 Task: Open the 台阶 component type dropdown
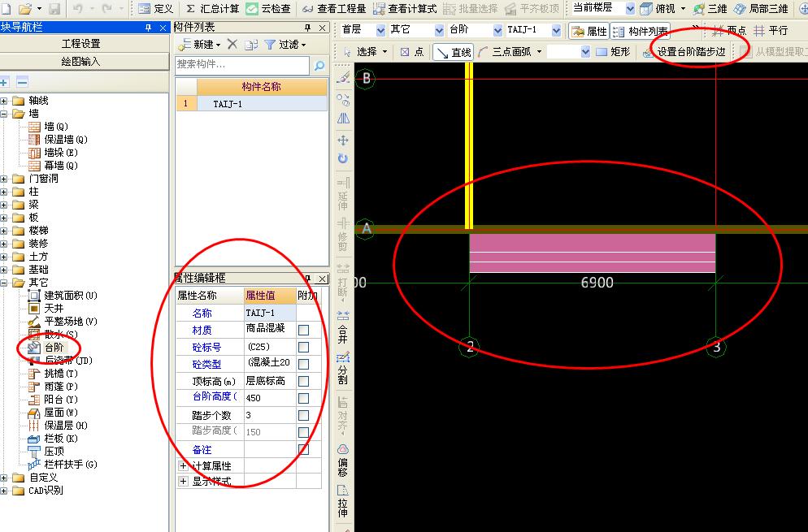[497, 30]
